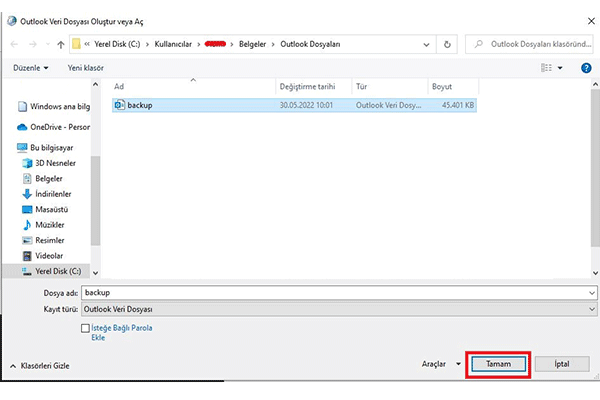The image size is (600, 400).
Task: Click file list scroll down arrow
Action: coord(595,273)
